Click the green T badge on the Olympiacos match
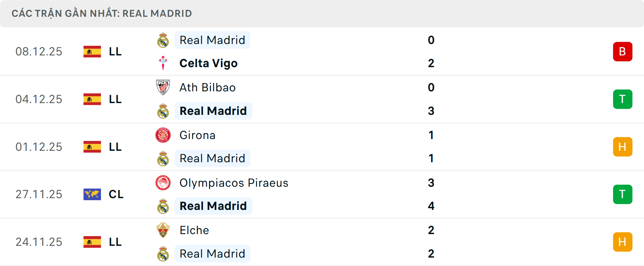The width and height of the screenshot is (644, 266). click(x=623, y=194)
